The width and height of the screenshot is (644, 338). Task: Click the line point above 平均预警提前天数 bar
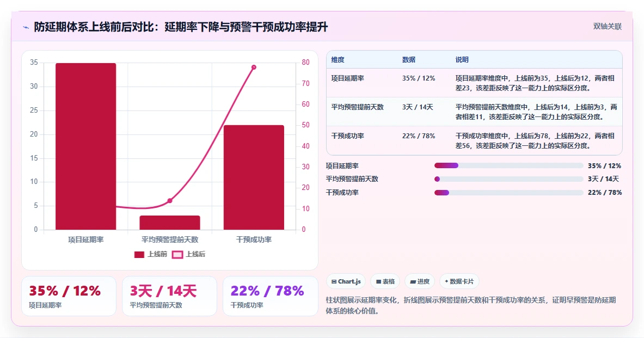pyautogui.click(x=170, y=200)
